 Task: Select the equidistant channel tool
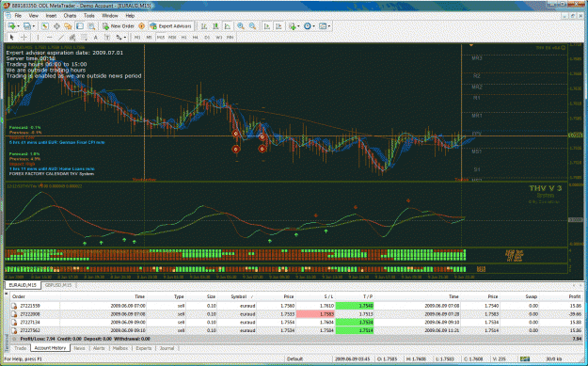click(72, 37)
